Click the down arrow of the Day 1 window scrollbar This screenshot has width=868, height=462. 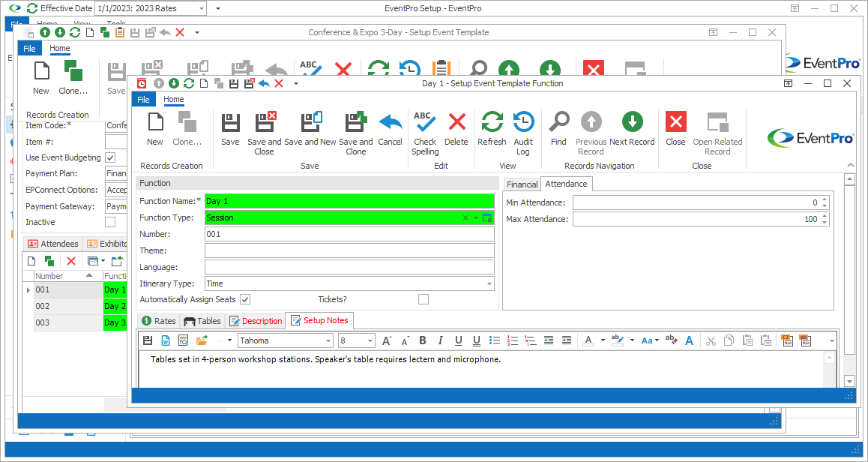coord(850,381)
